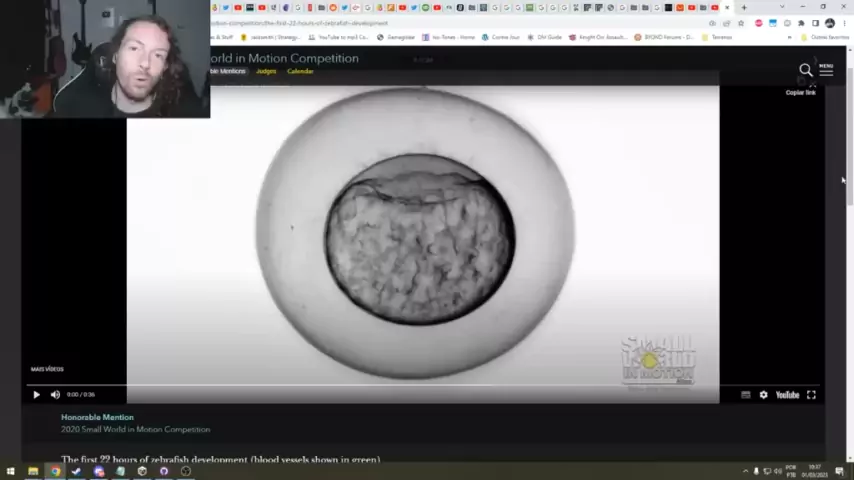The image size is (854, 480).
Task: Play the zebrafish development video
Action: 36,395
